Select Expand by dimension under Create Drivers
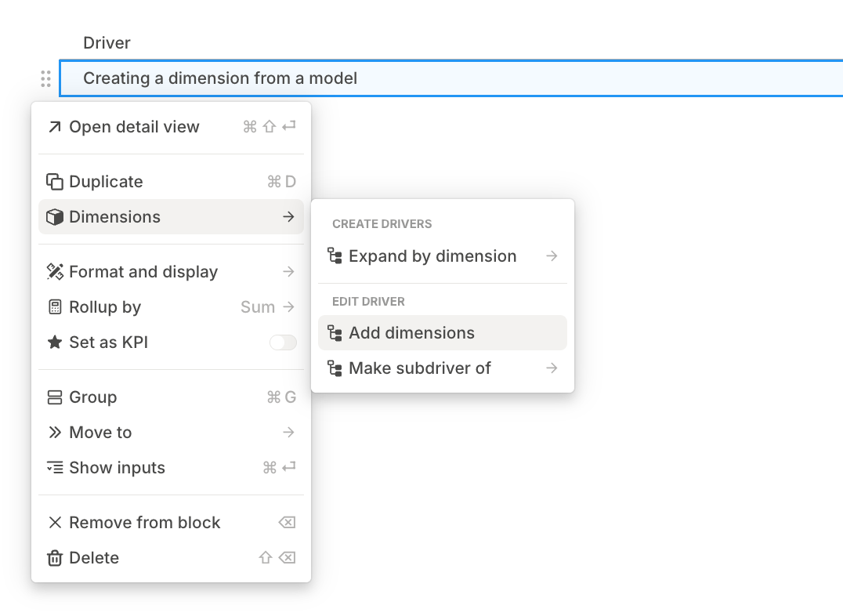The width and height of the screenshot is (843, 616). [434, 255]
